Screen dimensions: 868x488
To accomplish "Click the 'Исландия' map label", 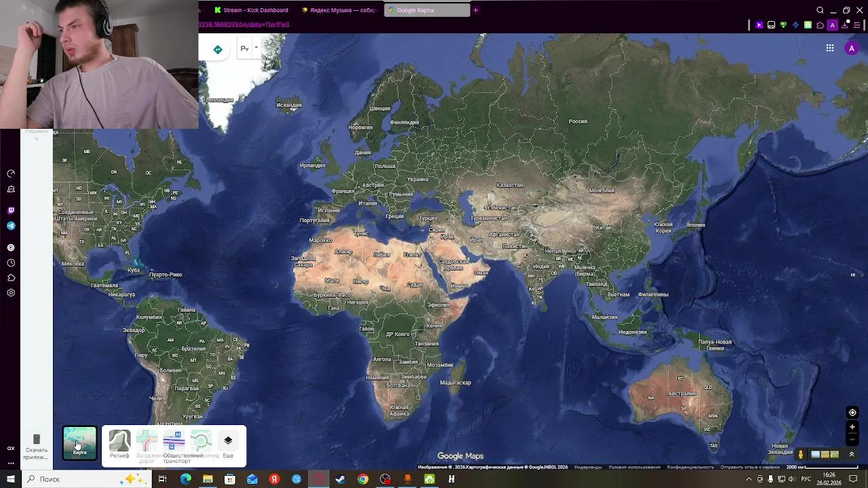I will pyautogui.click(x=289, y=105).
